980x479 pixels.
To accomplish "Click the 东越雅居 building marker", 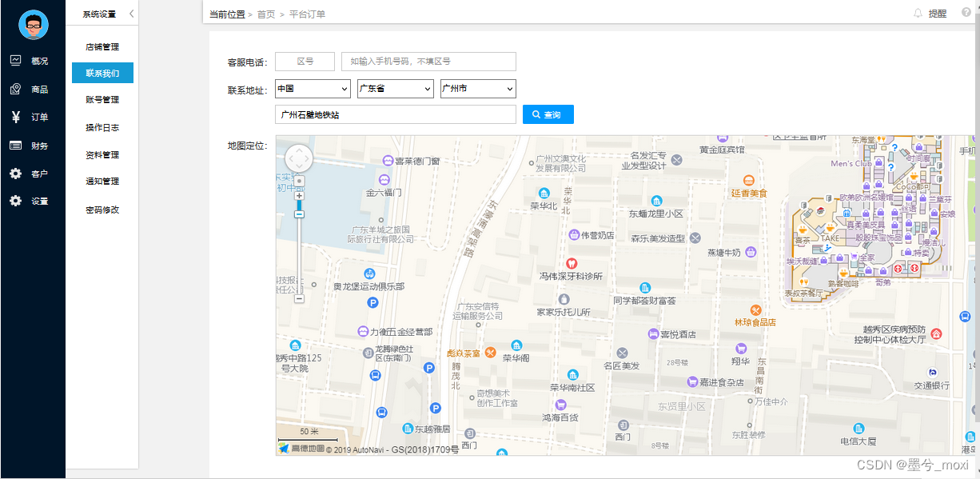I will [x=408, y=429].
